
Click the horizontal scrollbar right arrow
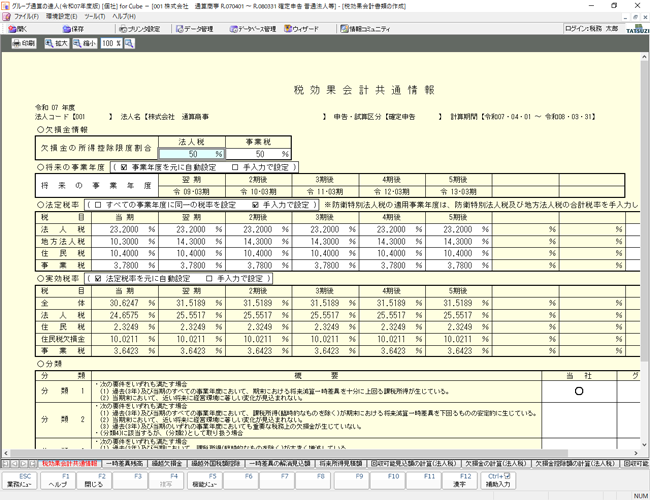[635, 453]
